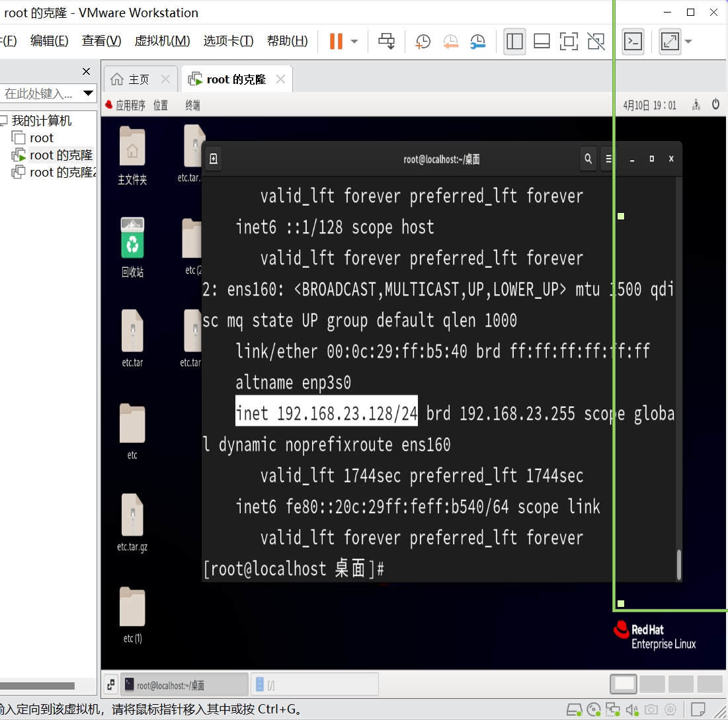This screenshot has height=720, width=728.
Task: Select the [/] file manager taskbar entry
Action: 315,685
